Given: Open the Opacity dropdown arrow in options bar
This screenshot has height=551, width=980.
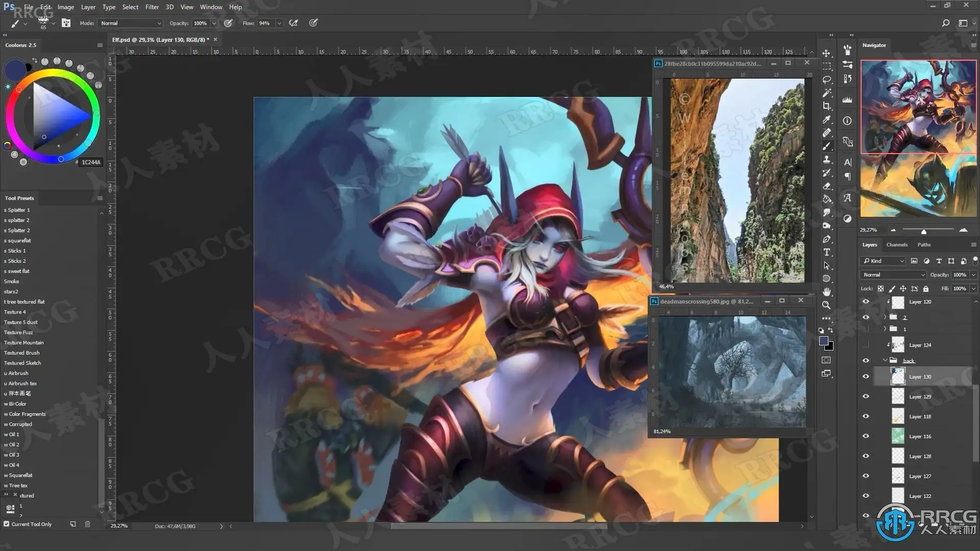Looking at the screenshot, I should 214,23.
